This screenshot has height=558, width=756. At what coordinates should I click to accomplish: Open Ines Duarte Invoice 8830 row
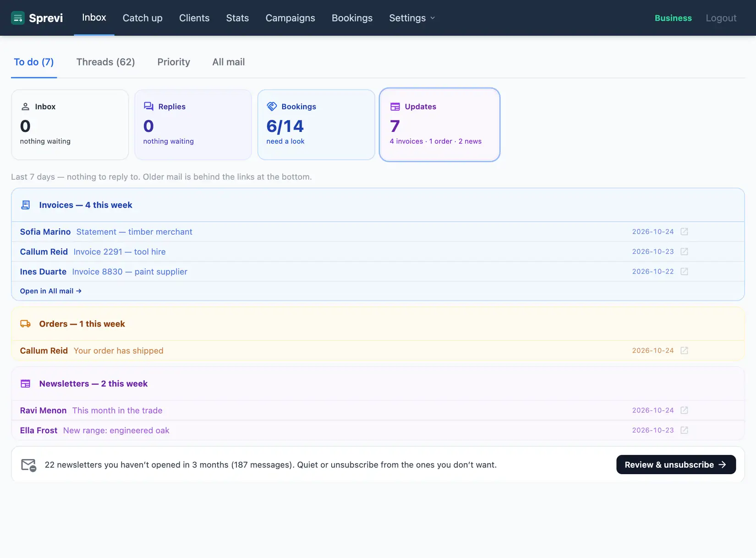pyautogui.click(x=378, y=272)
